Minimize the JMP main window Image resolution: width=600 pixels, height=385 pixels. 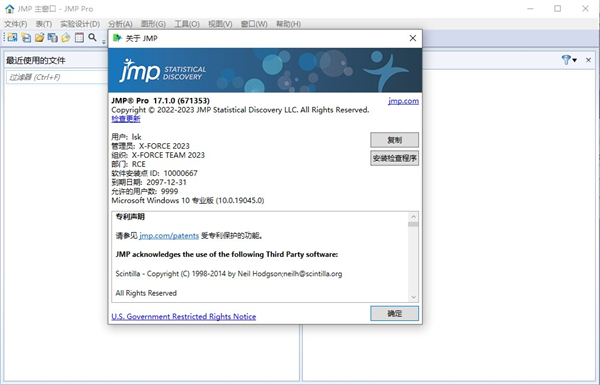coord(530,8)
